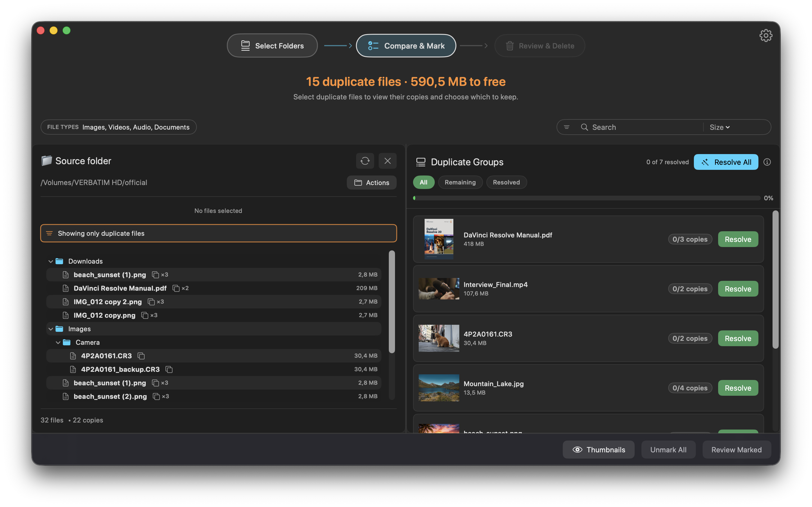The width and height of the screenshot is (812, 507).
Task: Click the search magnifier icon
Action: click(x=584, y=127)
